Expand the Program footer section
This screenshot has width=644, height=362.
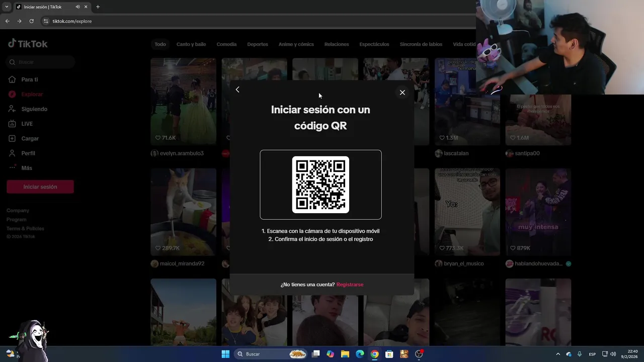click(17, 220)
